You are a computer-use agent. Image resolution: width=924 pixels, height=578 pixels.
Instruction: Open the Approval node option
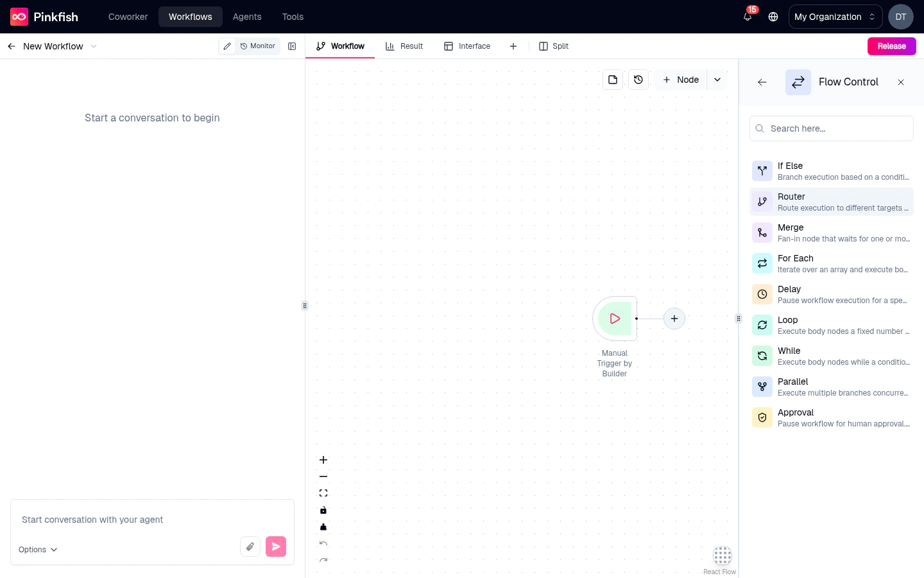click(832, 417)
